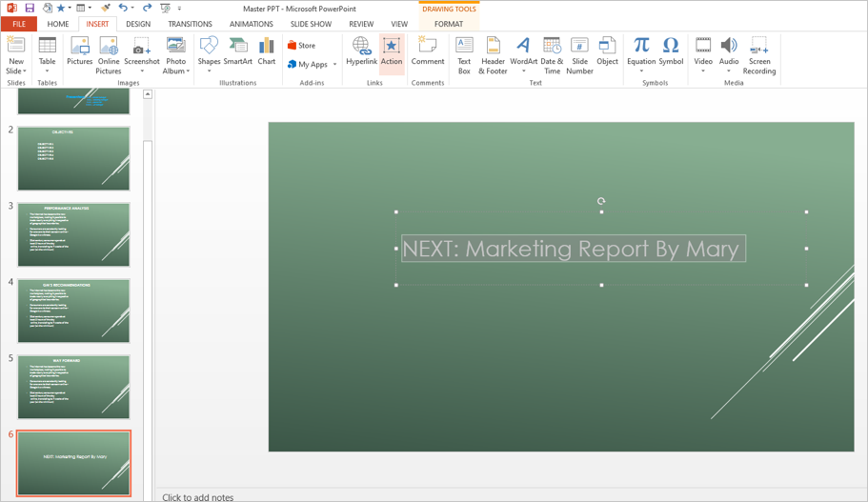Expand the Shapes dropdown gallery
868x502 pixels.
(209, 70)
